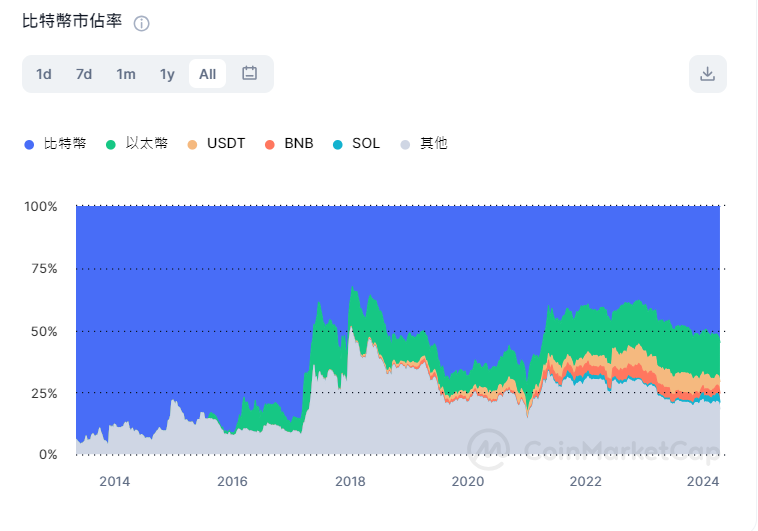Click the green 以太幣 legend dot
This screenshot has width=758, height=531.
111,145
